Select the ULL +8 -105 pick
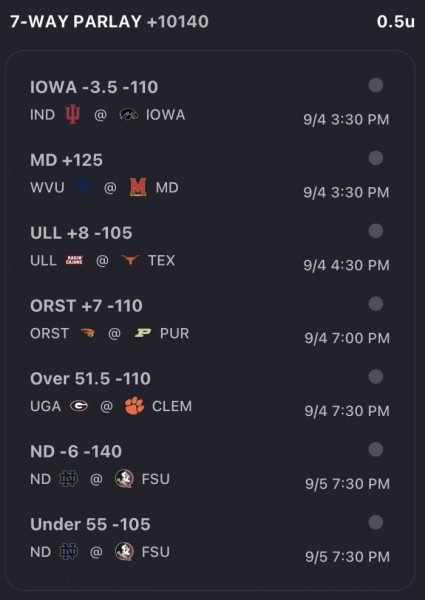 pos(81,233)
